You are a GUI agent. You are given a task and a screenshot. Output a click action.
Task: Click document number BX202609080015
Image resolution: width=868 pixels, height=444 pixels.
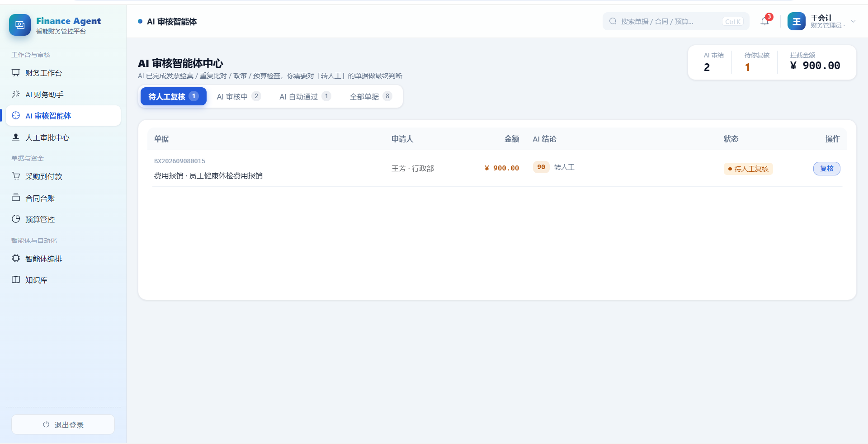point(179,161)
